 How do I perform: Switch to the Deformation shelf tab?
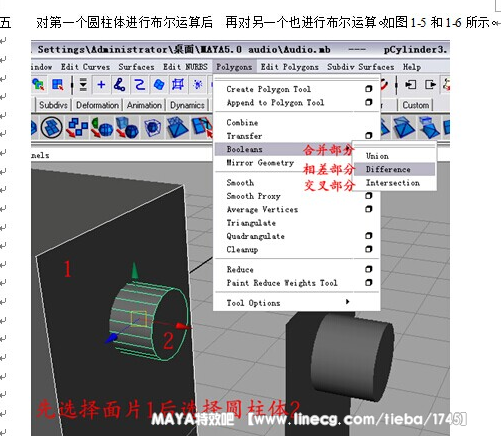[x=97, y=105]
